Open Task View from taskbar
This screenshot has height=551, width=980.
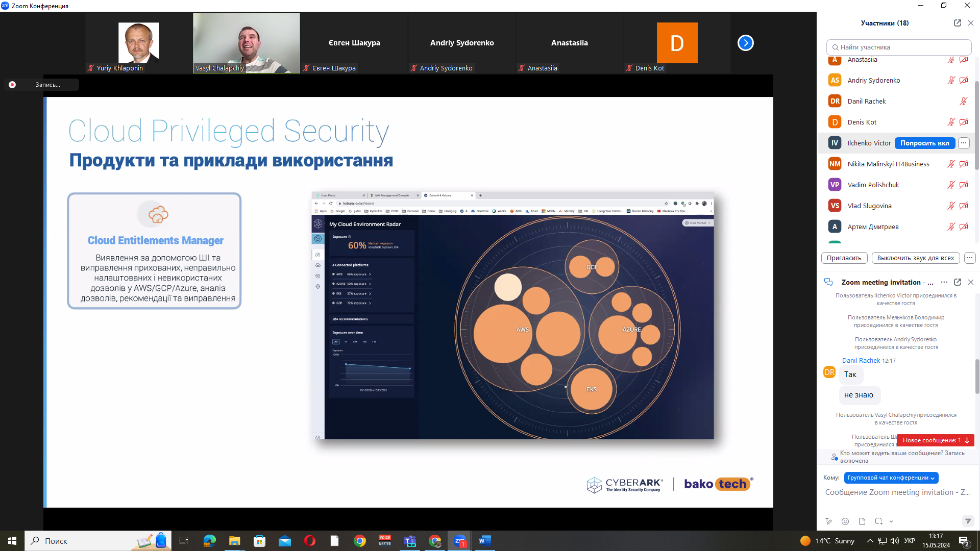[x=184, y=541]
